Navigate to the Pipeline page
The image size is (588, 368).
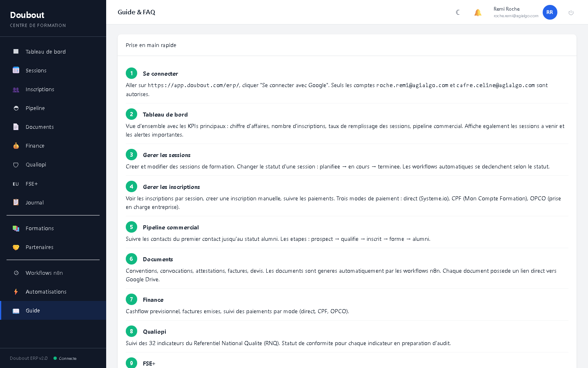tap(35, 108)
